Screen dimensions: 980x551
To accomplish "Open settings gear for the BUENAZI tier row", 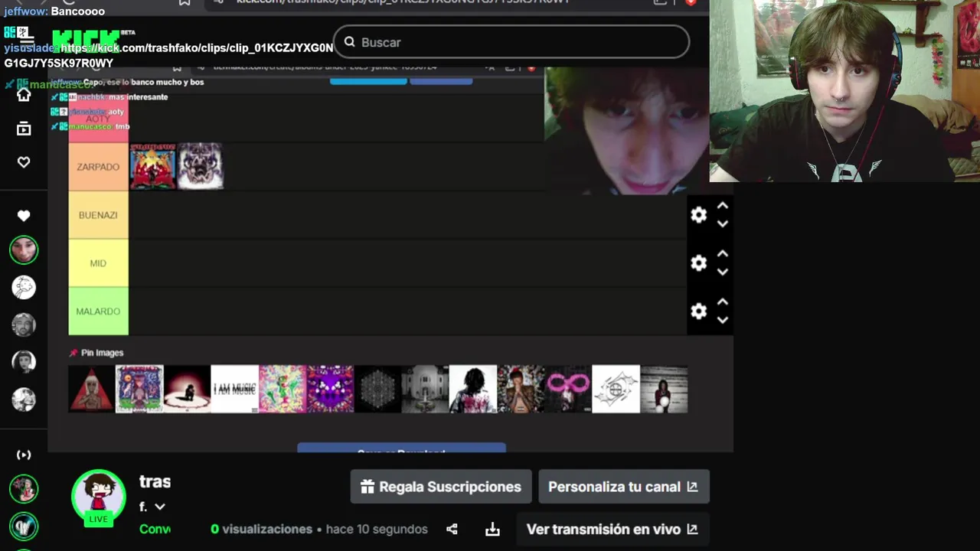I will point(698,215).
